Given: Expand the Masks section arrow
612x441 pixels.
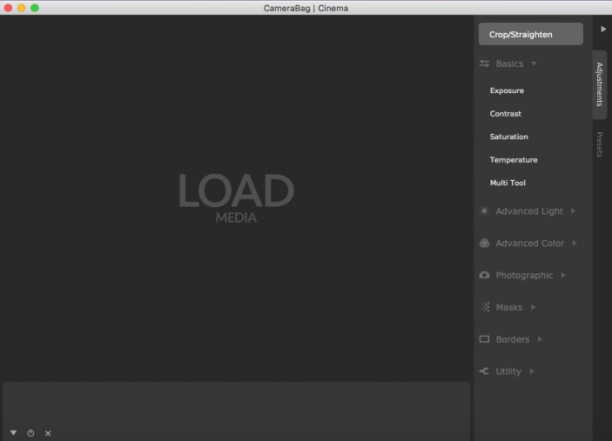Looking at the screenshot, I should [533, 307].
